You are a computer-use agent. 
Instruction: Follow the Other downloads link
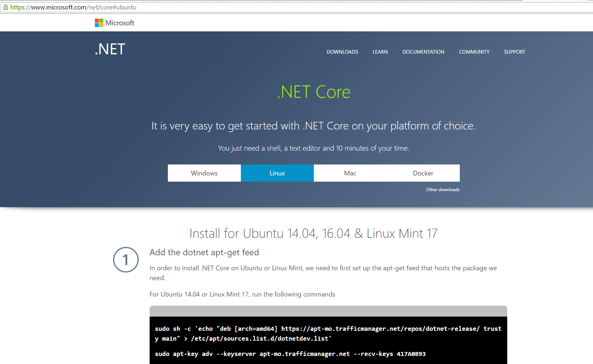[x=443, y=190]
